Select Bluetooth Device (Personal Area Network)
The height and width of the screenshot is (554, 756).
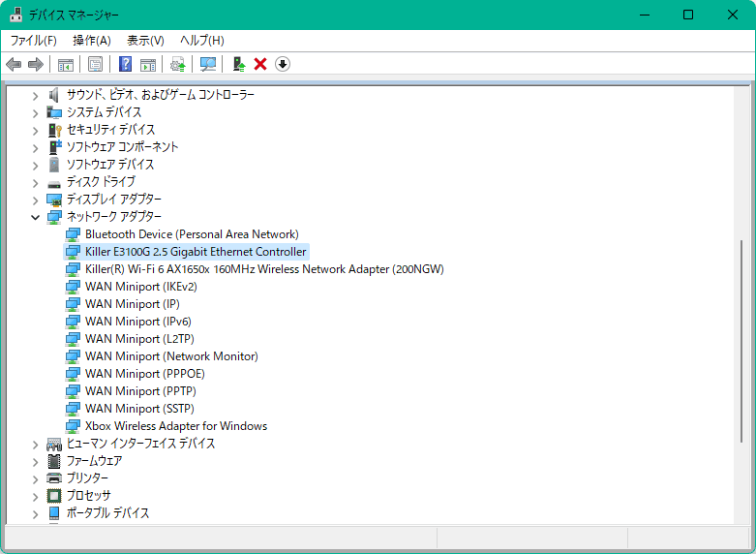coord(191,234)
